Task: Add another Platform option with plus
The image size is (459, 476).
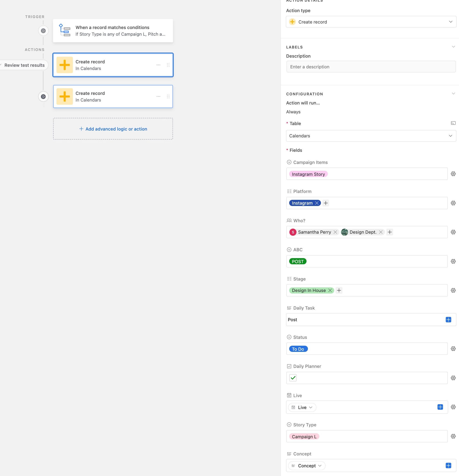Action: [326, 203]
